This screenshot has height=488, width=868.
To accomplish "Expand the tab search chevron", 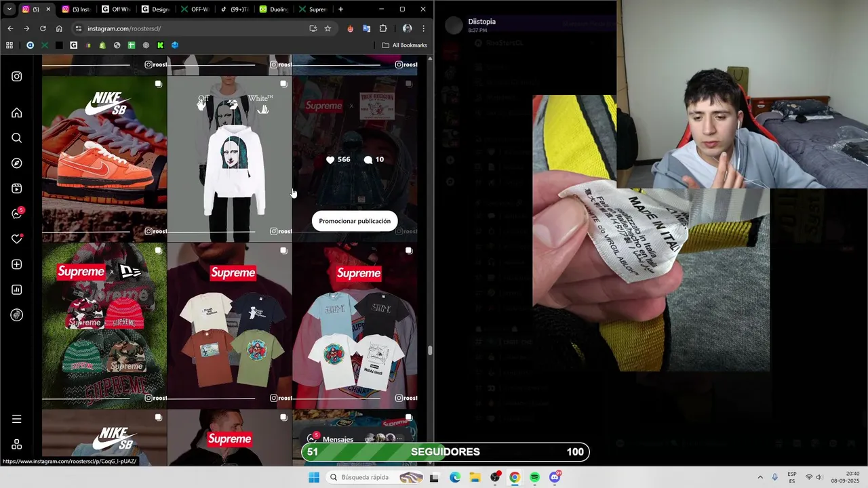I will [9, 9].
